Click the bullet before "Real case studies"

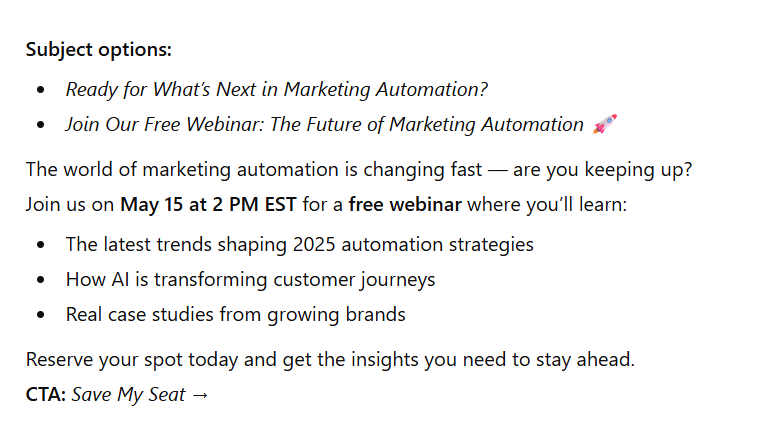tap(40, 315)
